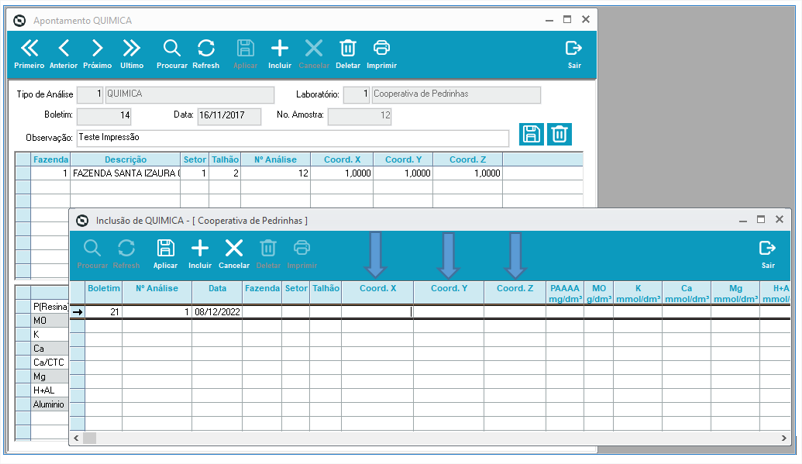Click the Tipo de Análise code field
The width and height of the screenshot is (802, 464).
point(90,94)
